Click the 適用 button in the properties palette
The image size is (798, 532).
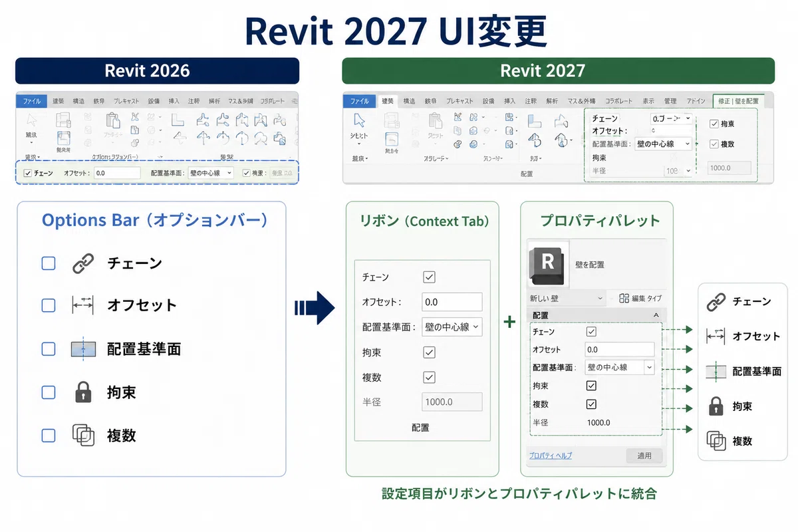pos(644,456)
